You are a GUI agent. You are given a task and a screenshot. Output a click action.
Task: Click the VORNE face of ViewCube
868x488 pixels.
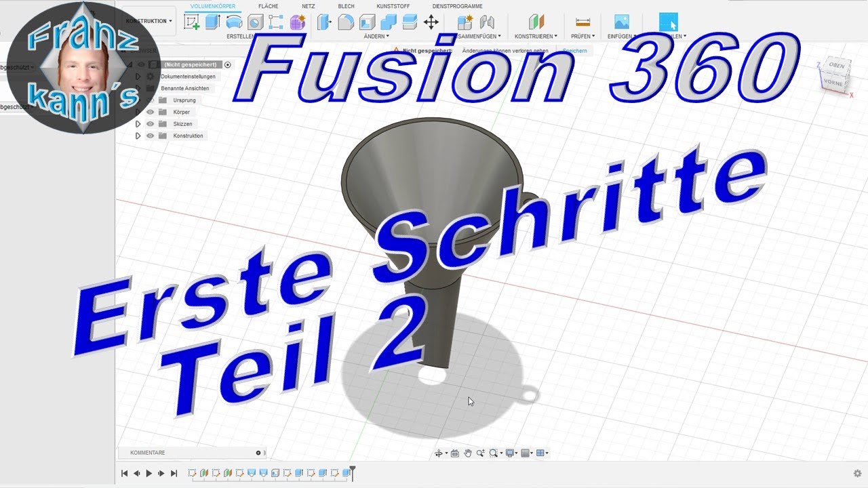pyautogui.click(x=833, y=83)
